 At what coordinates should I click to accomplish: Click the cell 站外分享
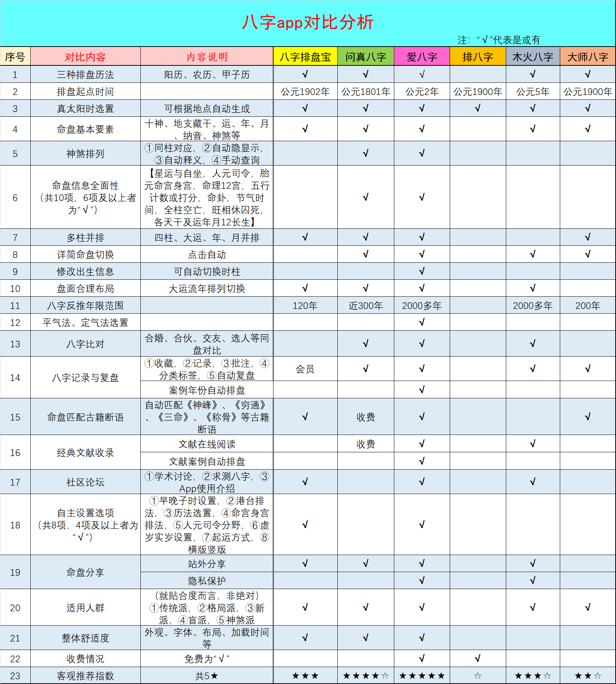pyautogui.click(x=207, y=564)
